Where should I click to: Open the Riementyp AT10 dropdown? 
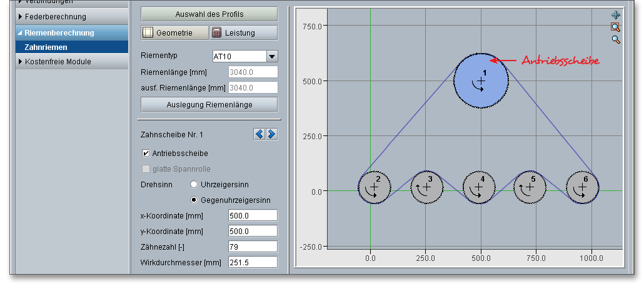(x=272, y=57)
